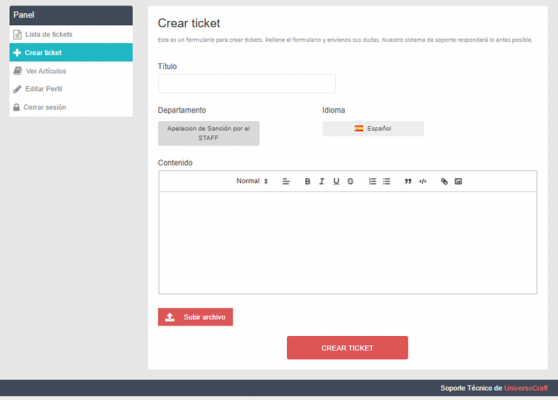Focus the Título input field

pyautogui.click(x=247, y=84)
